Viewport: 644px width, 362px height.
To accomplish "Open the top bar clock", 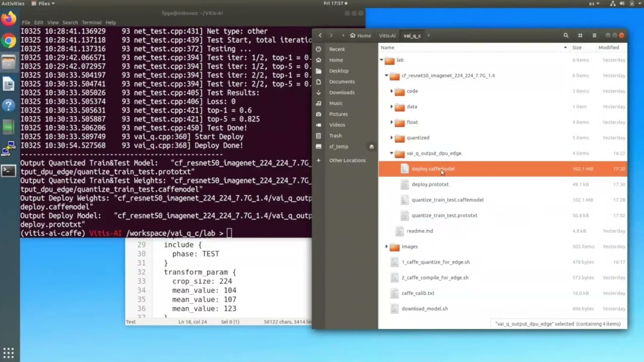I will tap(334, 4).
